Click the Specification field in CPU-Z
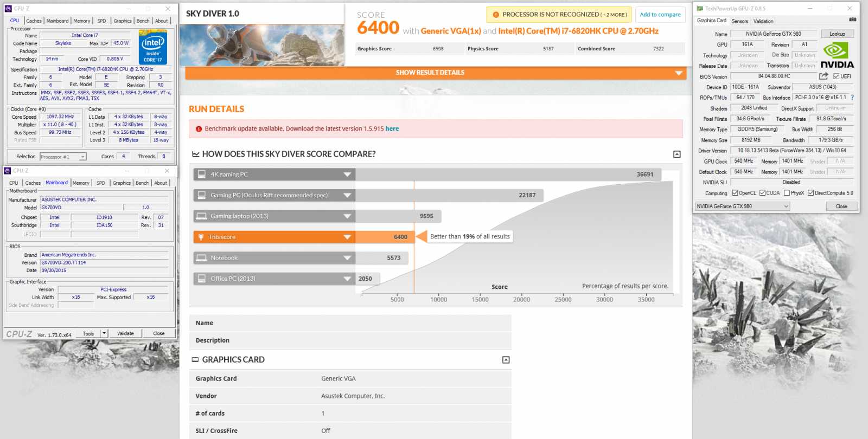 click(x=106, y=69)
